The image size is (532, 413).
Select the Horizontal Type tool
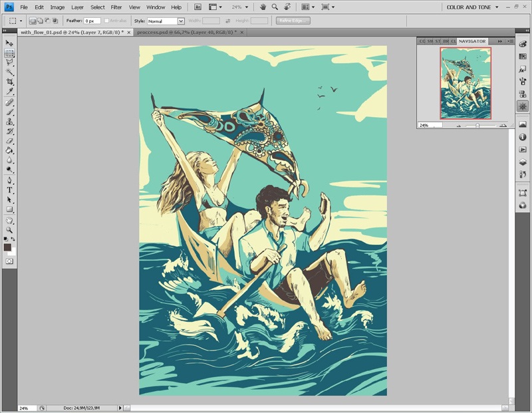coord(9,190)
